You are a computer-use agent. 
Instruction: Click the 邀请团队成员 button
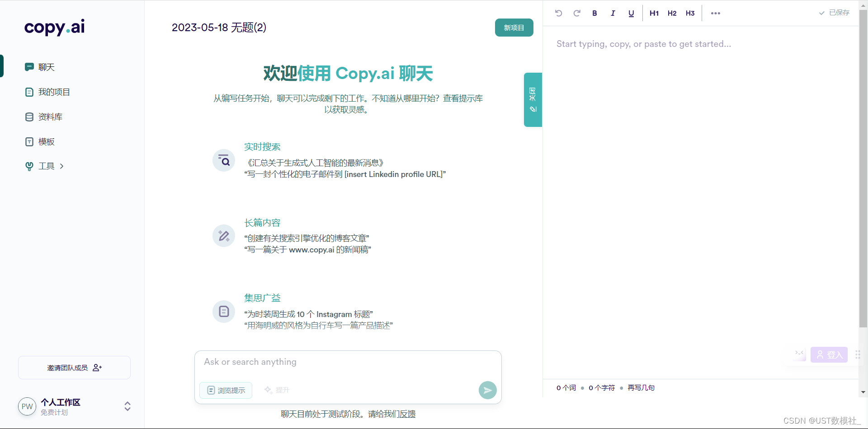(x=74, y=368)
